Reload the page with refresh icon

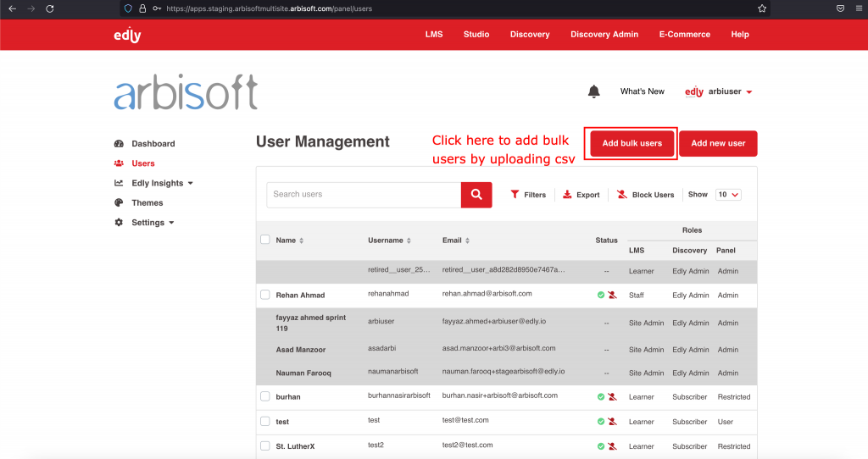tap(50, 8)
